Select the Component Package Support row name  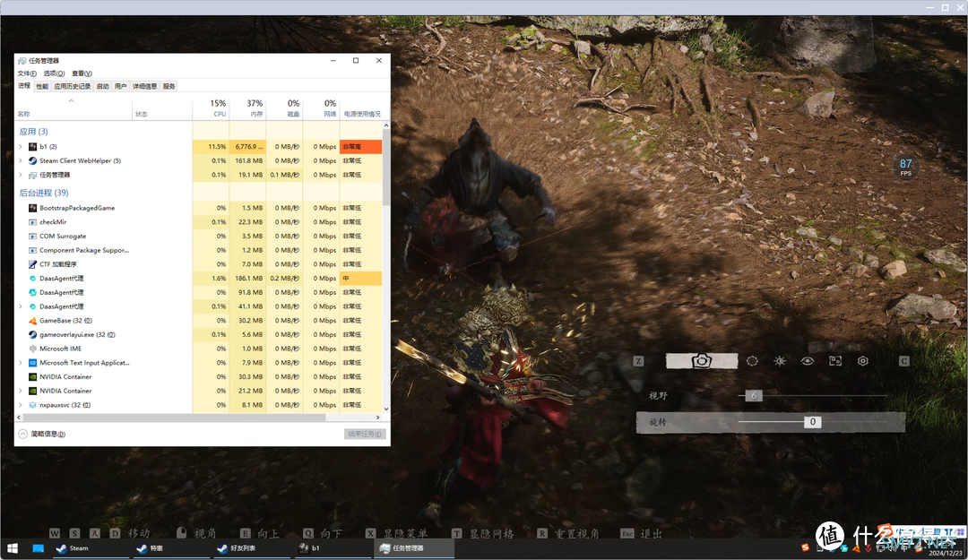(84, 250)
